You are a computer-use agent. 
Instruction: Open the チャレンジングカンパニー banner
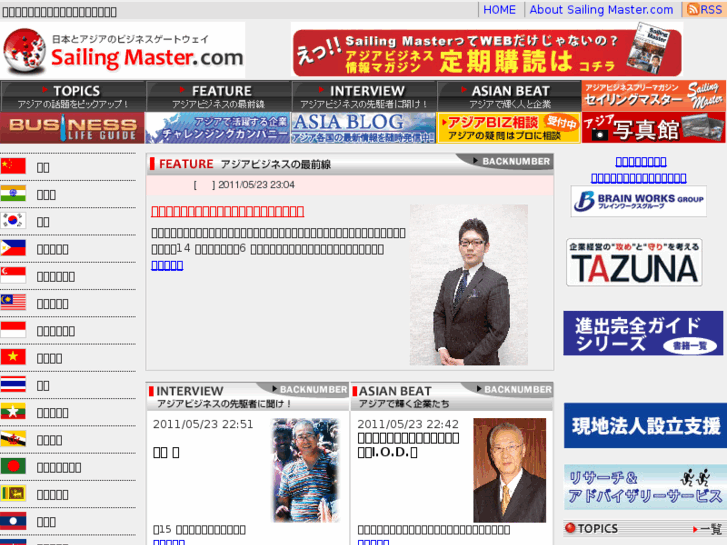tap(218, 128)
